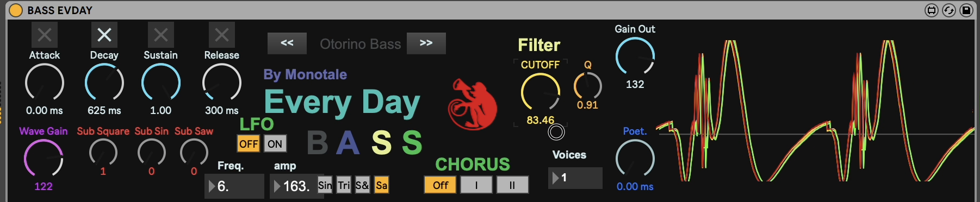Choose the Tri LFO waveform
The image size is (980, 202).
[x=344, y=185]
